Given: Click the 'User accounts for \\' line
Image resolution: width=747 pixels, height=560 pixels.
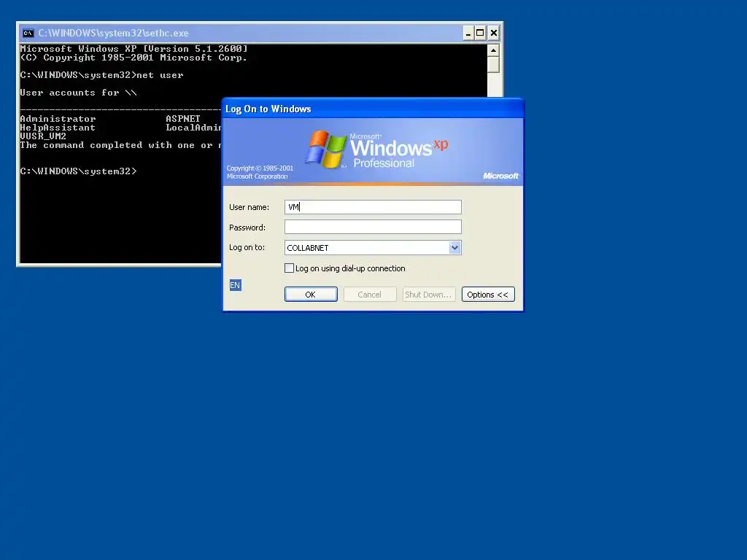Looking at the screenshot, I should pyautogui.click(x=78, y=93).
